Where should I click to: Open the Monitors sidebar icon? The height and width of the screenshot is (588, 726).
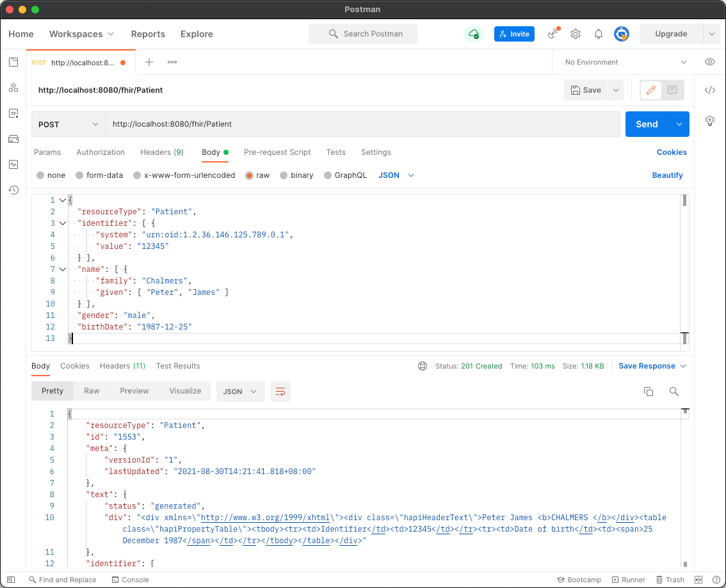(x=13, y=164)
